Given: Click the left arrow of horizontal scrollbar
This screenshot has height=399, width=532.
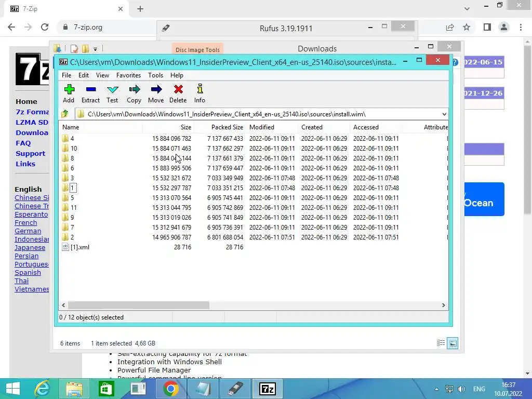Looking at the screenshot, I should (x=63, y=305).
